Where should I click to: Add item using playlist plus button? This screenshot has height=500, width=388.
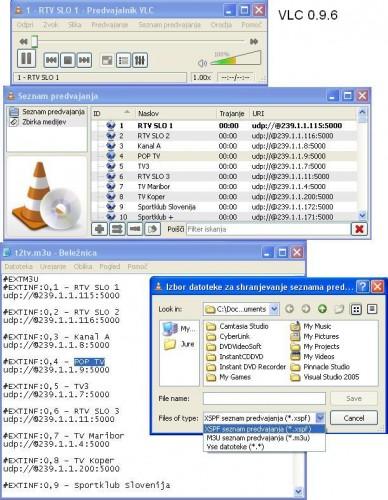(x=99, y=229)
